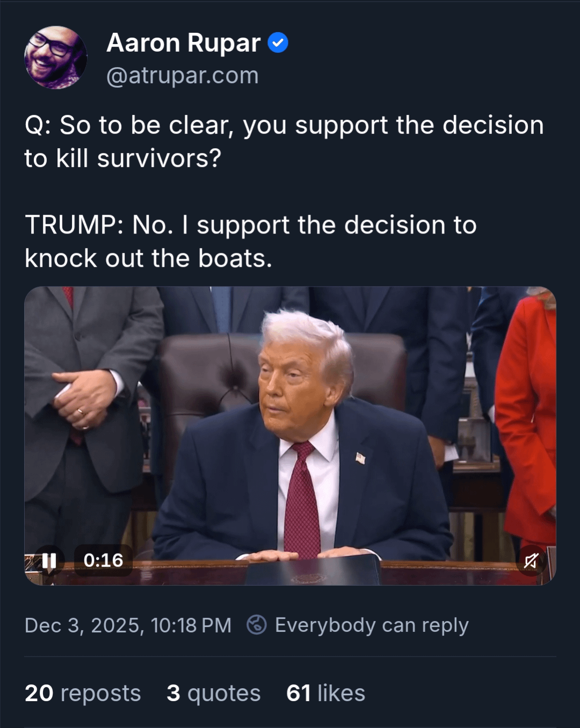Unmute the video sound
The height and width of the screenshot is (728, 580).
pyautogui.click(x=531, y=561)
